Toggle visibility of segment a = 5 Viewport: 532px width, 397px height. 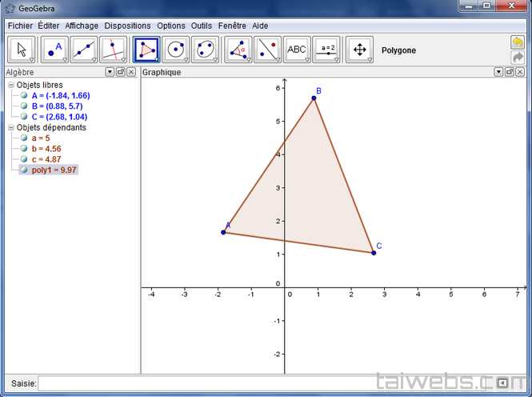coord(24,138)
